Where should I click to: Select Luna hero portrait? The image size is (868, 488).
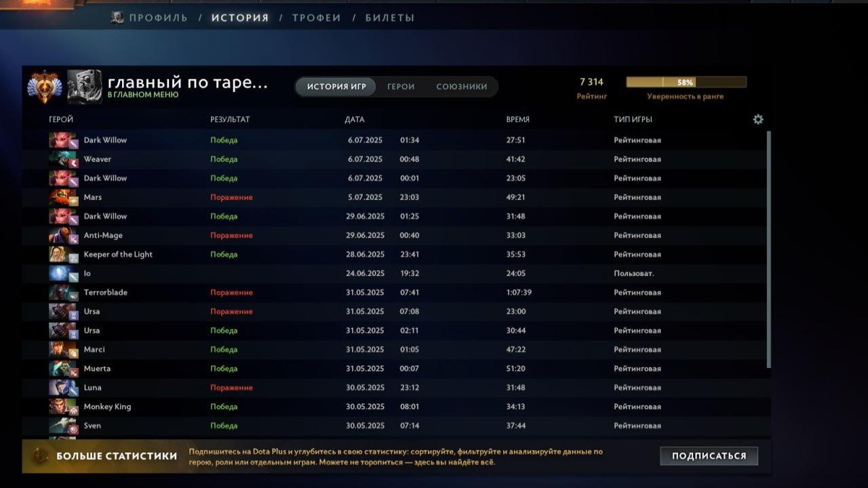[64, 387]
